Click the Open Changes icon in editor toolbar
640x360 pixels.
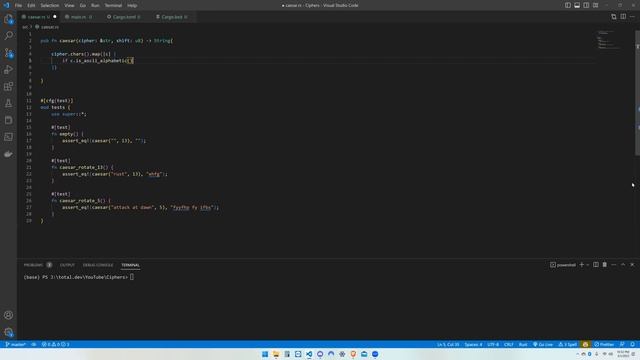[x=614, y=17]
